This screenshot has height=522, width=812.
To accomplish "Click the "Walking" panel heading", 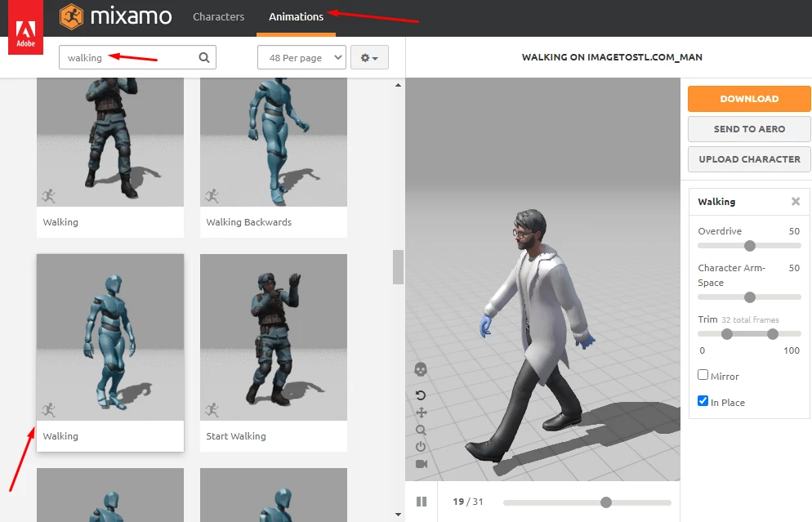I will (716, 202).
